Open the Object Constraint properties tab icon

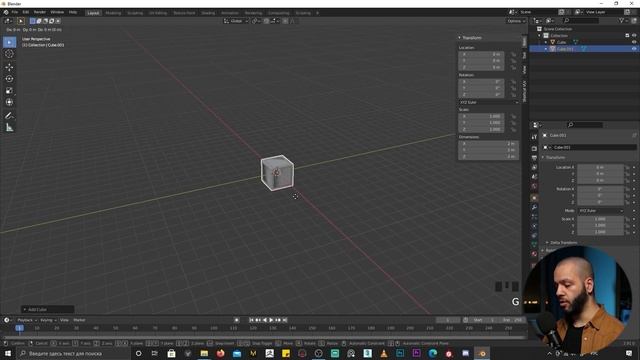pyautogui.click(x=534, y=236)
